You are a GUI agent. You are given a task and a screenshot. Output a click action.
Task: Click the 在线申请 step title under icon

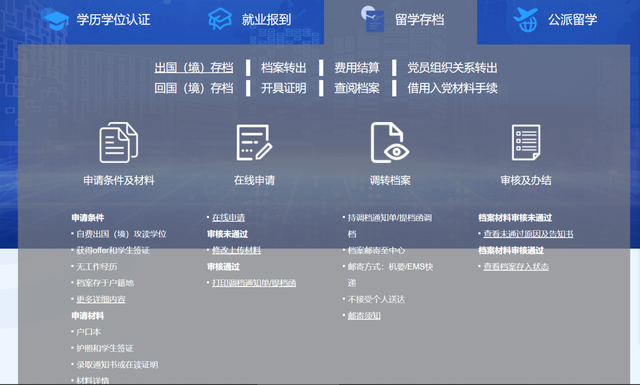tap(254, 180)
